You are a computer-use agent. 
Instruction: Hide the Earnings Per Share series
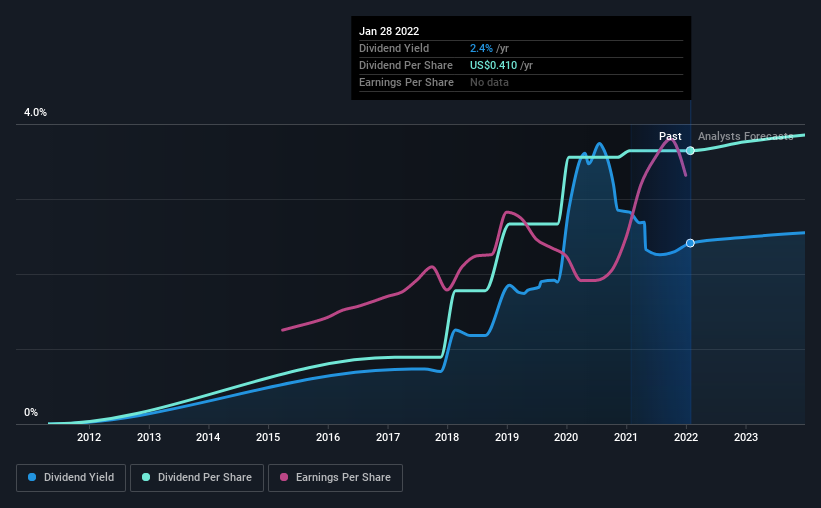pos(338,478)
